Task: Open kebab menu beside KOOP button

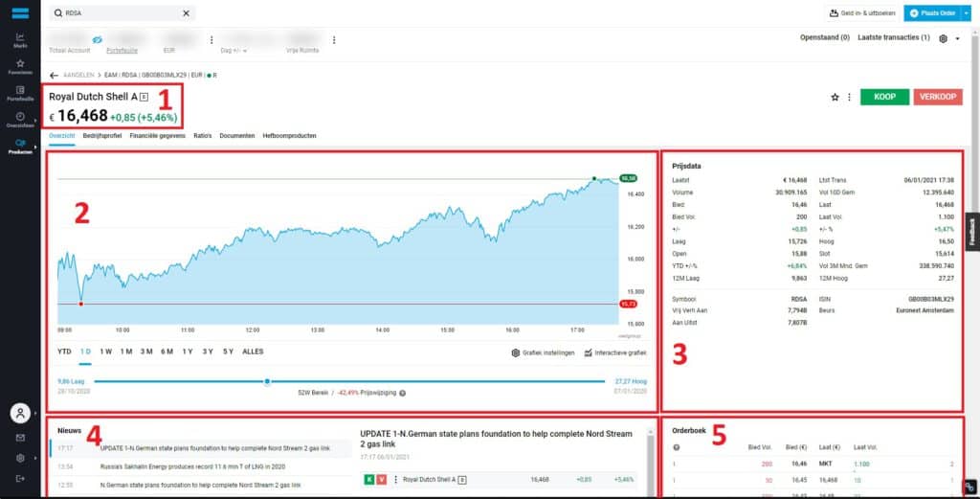Action: click(849, 97)
